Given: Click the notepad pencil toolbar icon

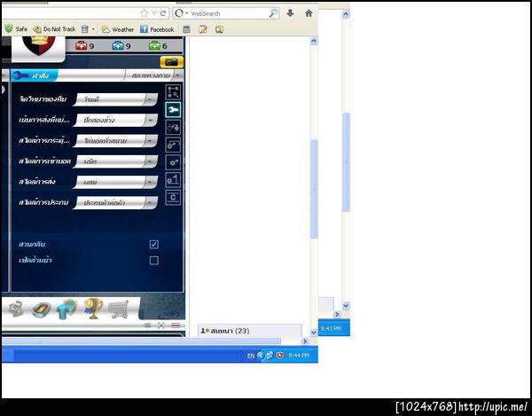Looking at the screenshot, I should pyautogui.click(x=203, y=29).
